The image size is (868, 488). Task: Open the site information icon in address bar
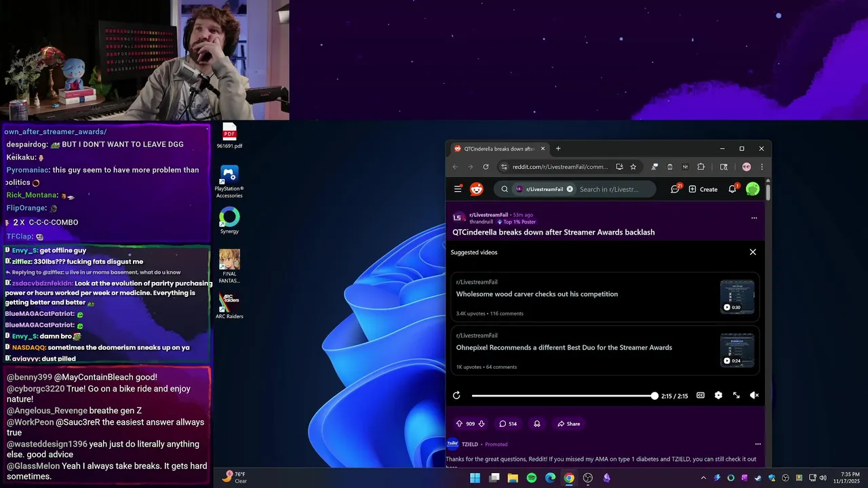tap(504, 167)
